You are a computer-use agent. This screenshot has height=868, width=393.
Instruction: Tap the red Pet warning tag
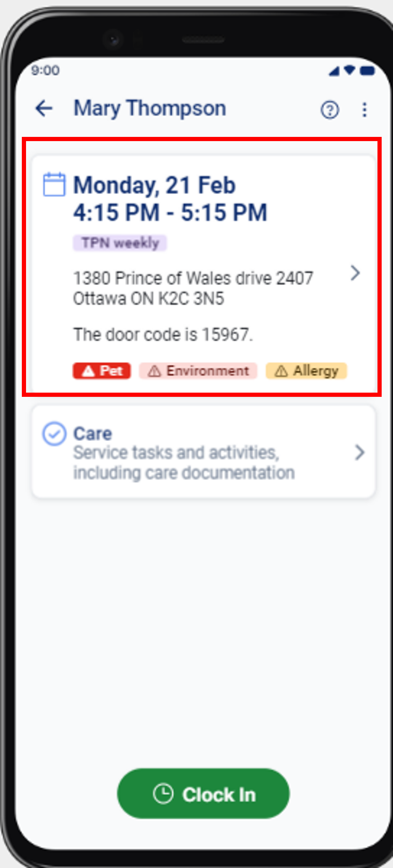102,371
